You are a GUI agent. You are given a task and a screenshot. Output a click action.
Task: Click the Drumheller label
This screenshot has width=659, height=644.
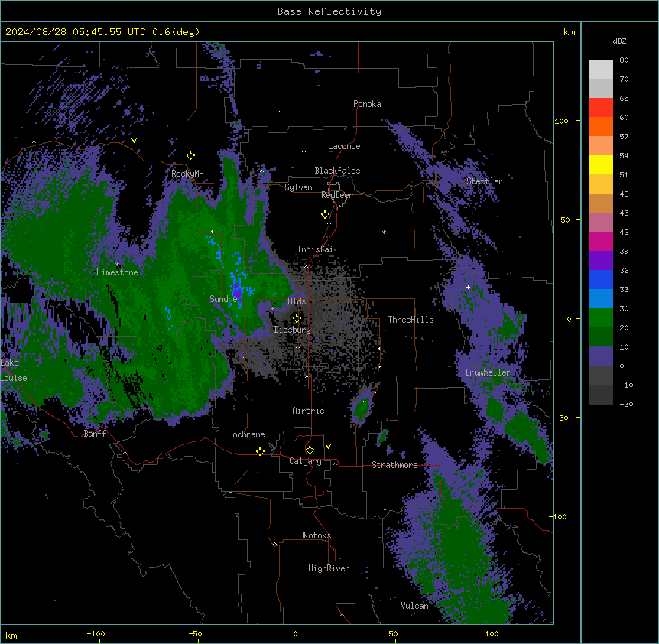pos(488,372)
